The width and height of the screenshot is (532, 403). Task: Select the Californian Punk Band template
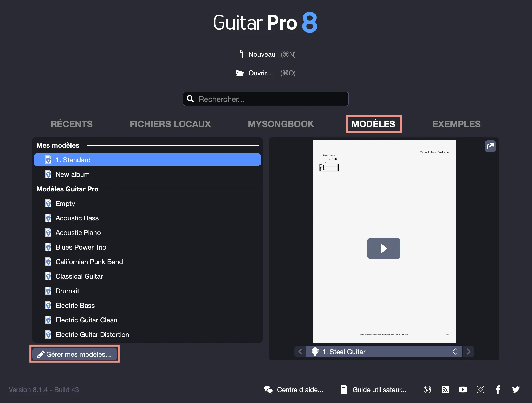[147, 262]
